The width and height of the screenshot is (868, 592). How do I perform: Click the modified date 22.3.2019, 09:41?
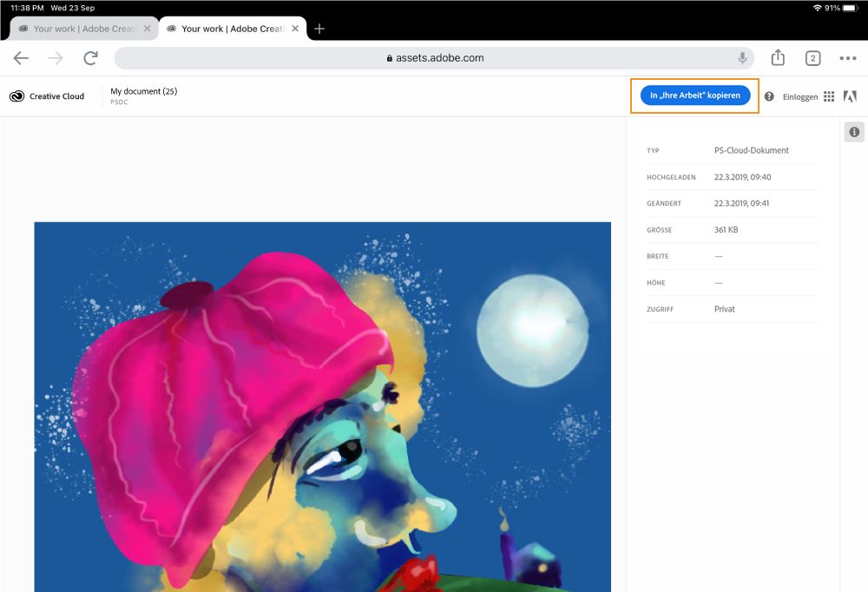pyautogui.click(x=741, y=203)
